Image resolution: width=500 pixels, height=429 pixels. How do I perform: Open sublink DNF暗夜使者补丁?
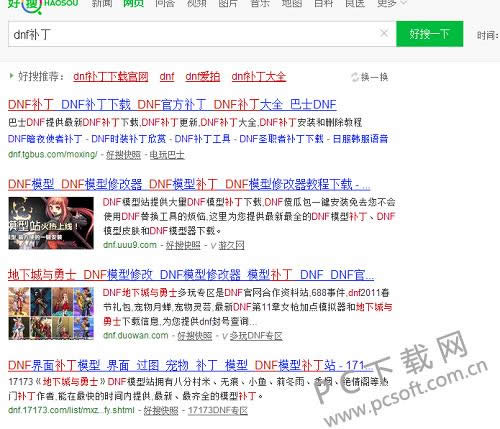pos(45,139)
